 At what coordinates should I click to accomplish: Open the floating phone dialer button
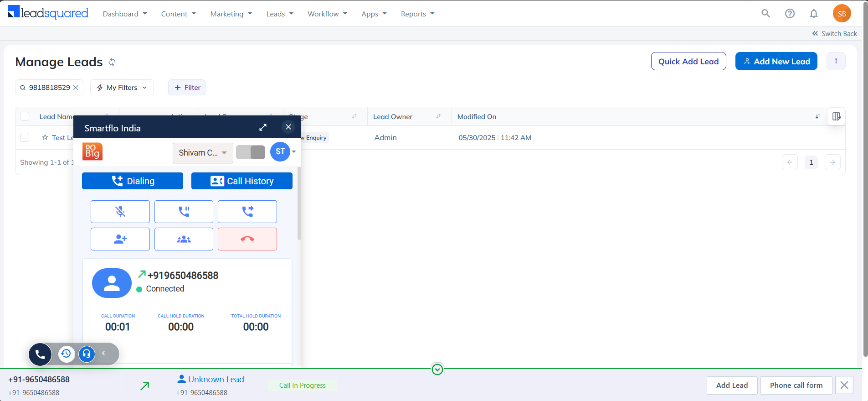40,354
